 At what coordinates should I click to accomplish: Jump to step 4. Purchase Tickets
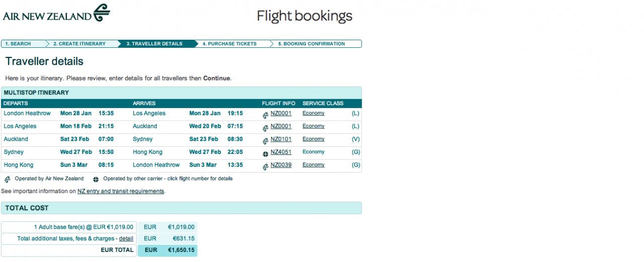[229, 44]
